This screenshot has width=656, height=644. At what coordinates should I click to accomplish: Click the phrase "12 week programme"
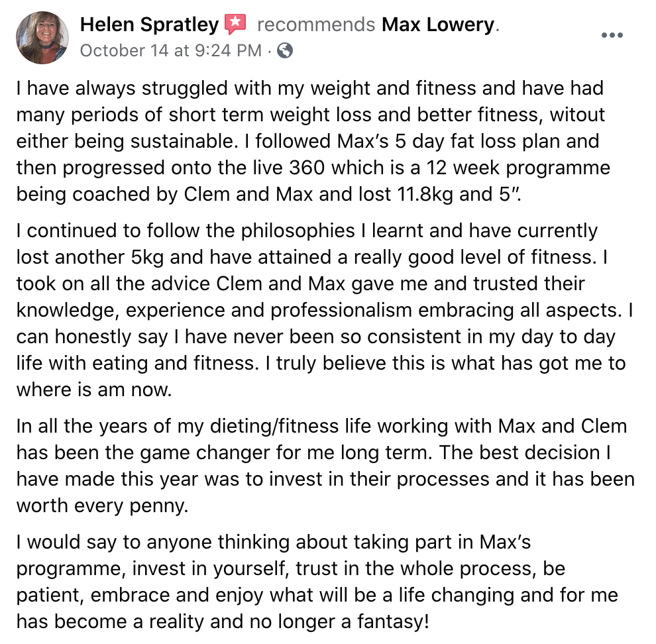pos(518,168)
